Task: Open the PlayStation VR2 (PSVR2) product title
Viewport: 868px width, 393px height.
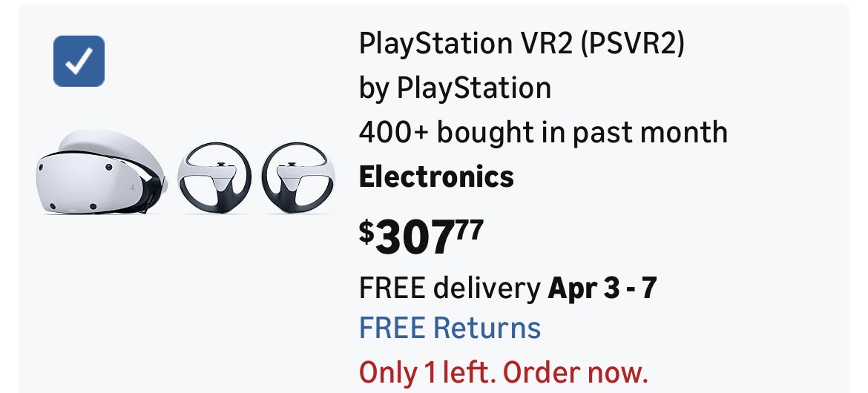Action: 521,44
